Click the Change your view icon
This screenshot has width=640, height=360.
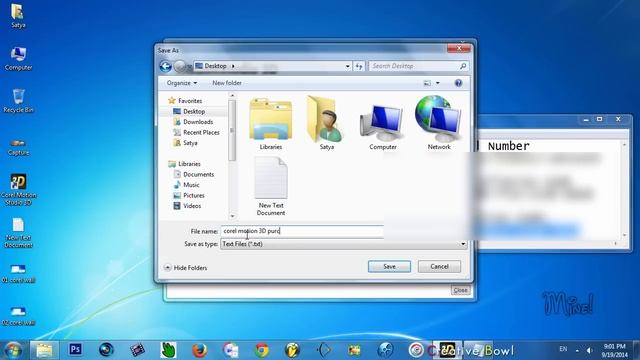coord(427,83)
